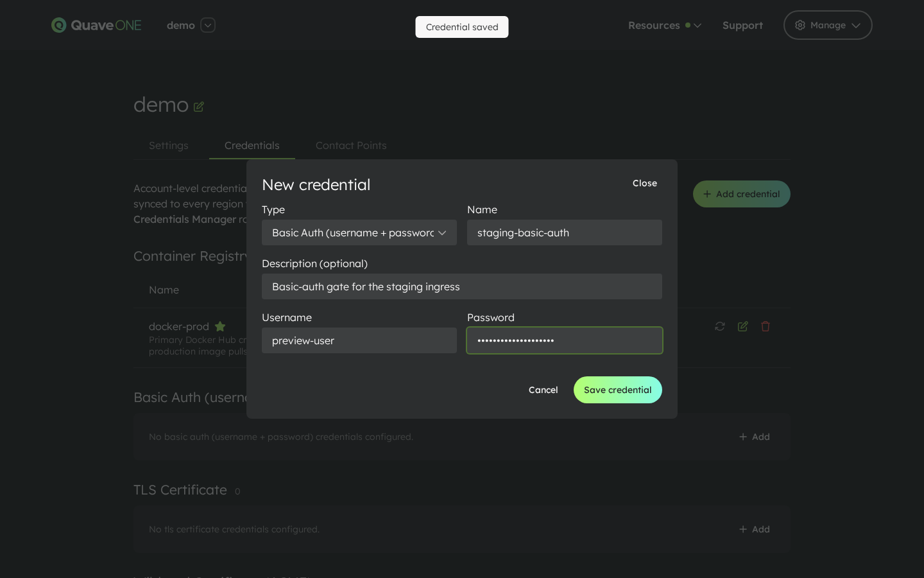Switch to the Settings tab
This screenshot has width=924, height=578.
point(168,146)
